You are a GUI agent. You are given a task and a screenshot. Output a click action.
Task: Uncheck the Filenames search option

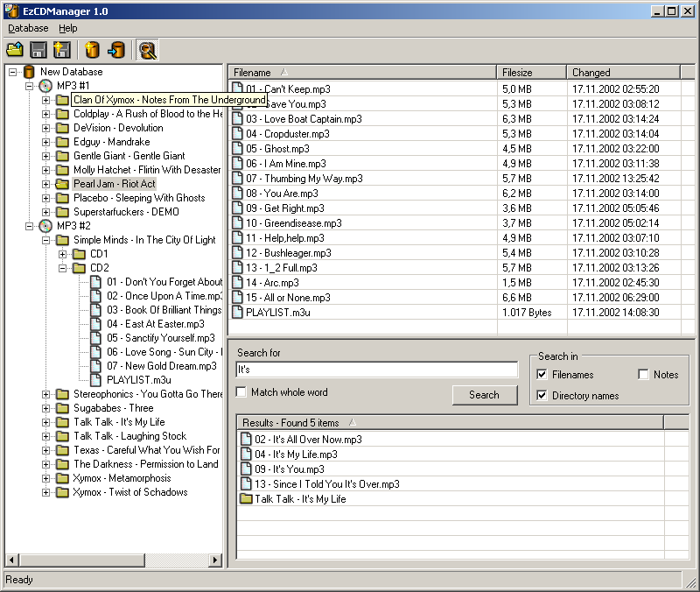(x=542, y=375)
